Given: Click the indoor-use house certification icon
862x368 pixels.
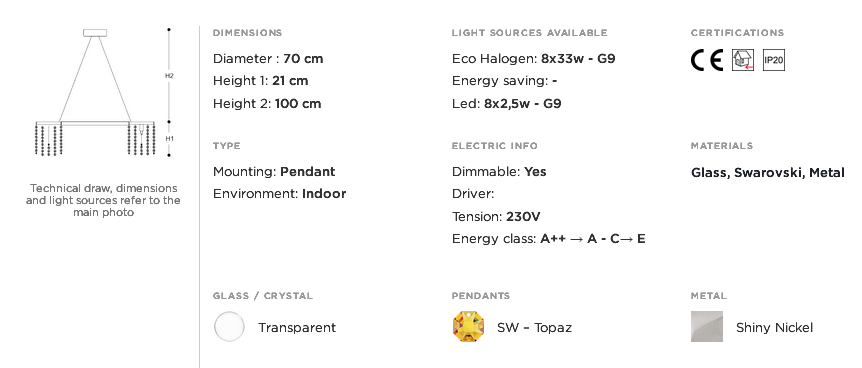Looking at the screenshot, I should (743, 60).
